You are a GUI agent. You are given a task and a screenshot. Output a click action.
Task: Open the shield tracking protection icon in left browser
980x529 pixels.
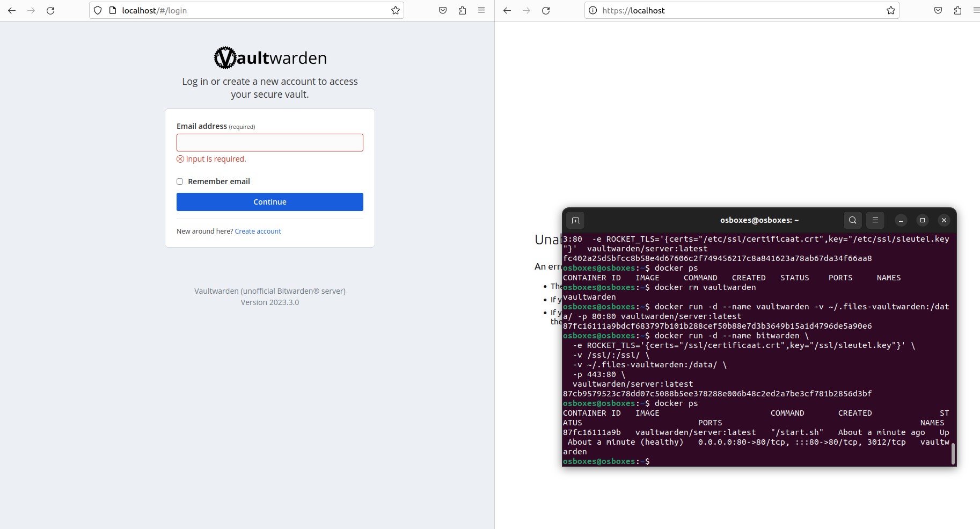98,10
